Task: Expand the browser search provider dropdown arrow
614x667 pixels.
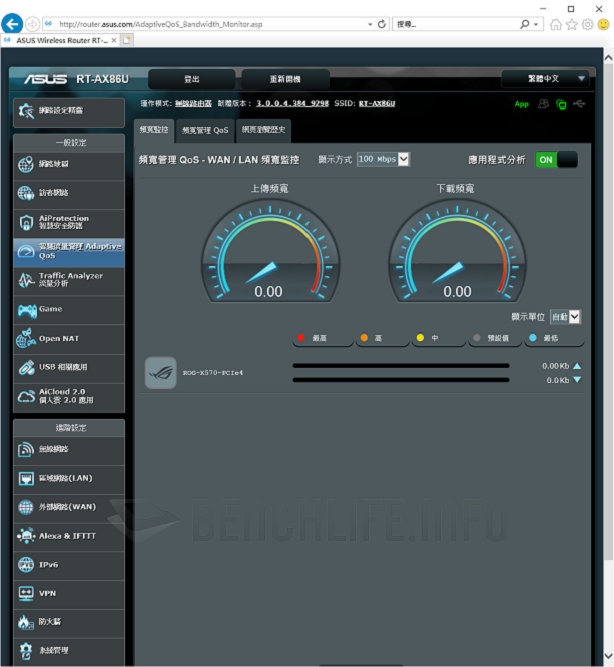Action: [x=536, y=24]
